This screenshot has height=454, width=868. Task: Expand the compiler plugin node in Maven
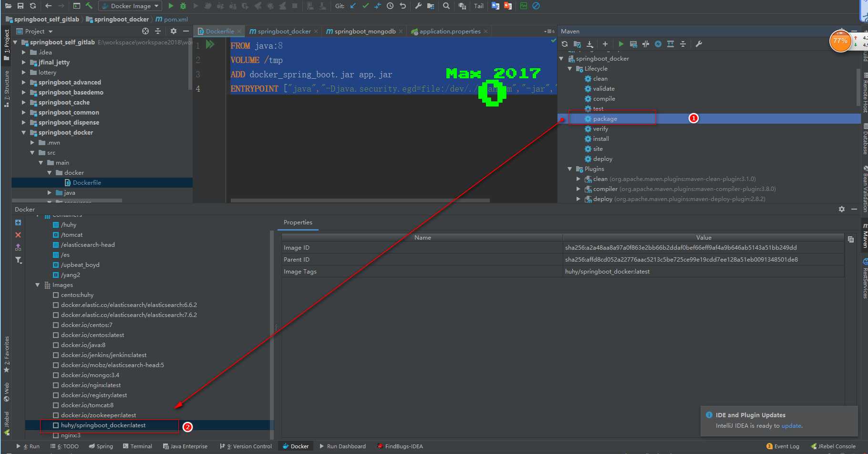pyautogui.click(x=578, y=189)
